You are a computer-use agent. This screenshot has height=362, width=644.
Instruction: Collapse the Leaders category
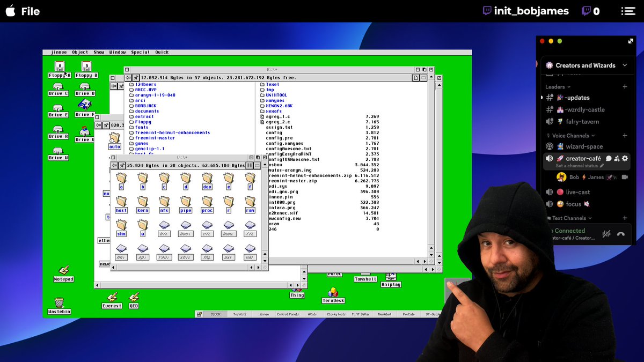tap(558, 87)
